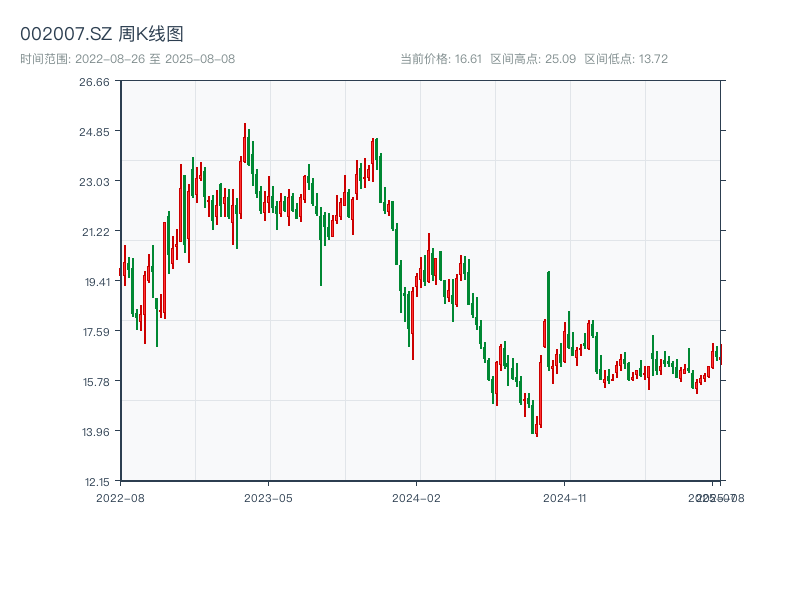800x600 pixels.
Task: Click the 17.59 y-axis price label
Action: (95, 332)
